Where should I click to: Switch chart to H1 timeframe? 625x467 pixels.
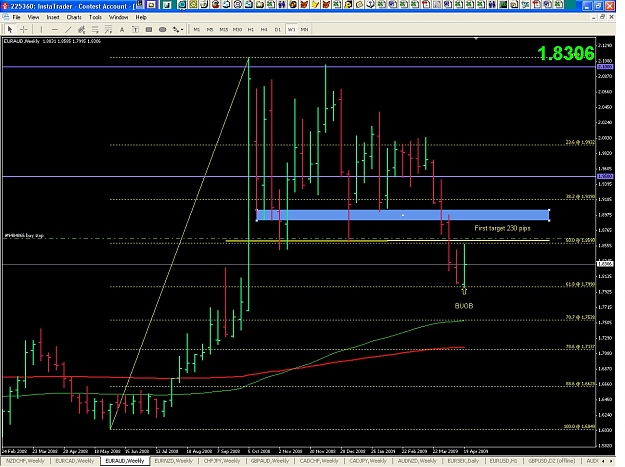pos(251,29)
